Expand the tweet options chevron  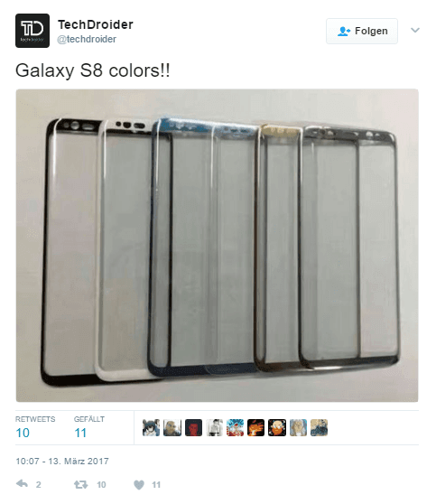click(x=415, y=30)
